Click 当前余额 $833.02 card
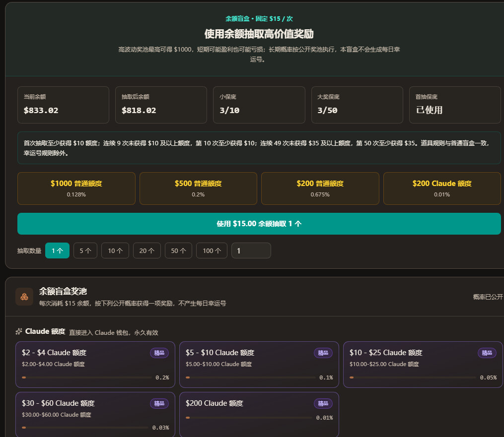Viewport: 504px width, 437px height. (x=64, y=105)
